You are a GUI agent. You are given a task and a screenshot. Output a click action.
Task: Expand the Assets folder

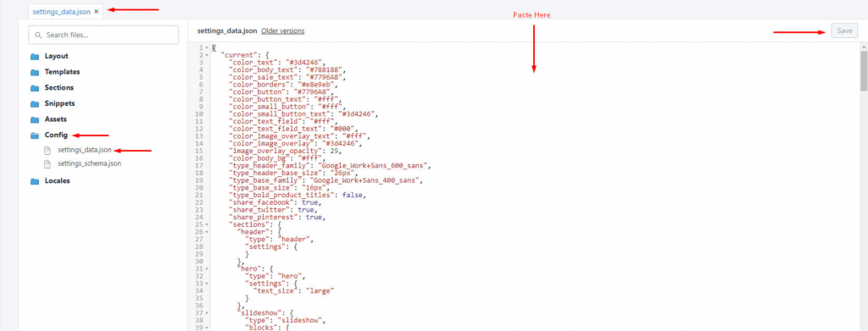pos(55,119)
